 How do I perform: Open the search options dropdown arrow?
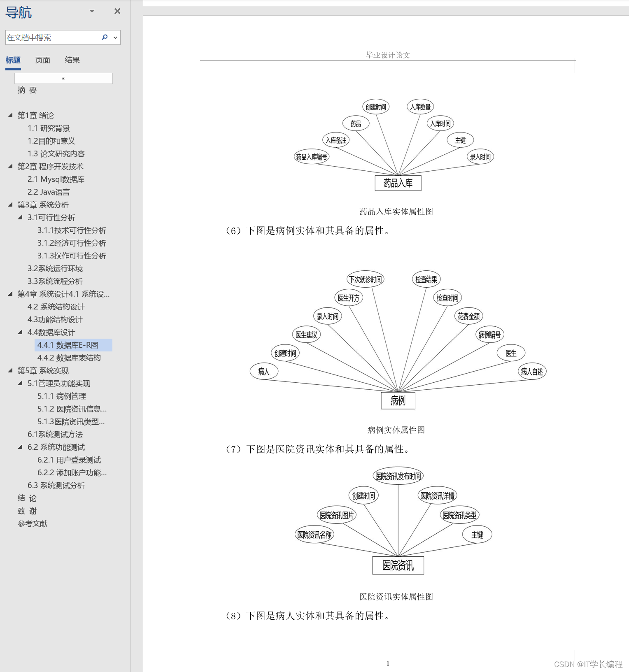[x=116, y=37]
